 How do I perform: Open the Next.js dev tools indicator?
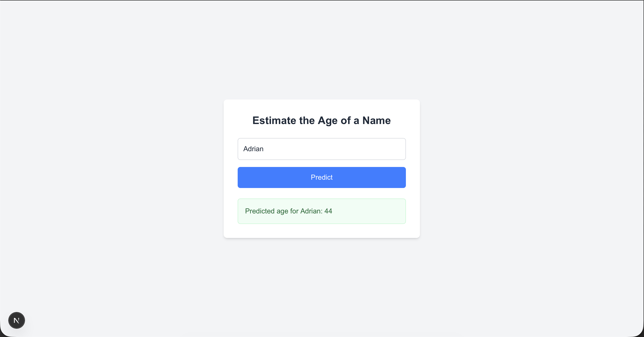pyautogui.click(x=16, y=320)
